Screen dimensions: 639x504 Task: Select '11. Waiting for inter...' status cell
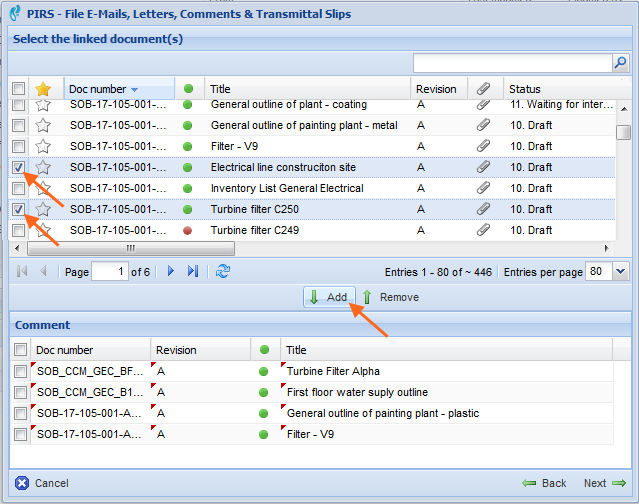[x=562, y=104]
